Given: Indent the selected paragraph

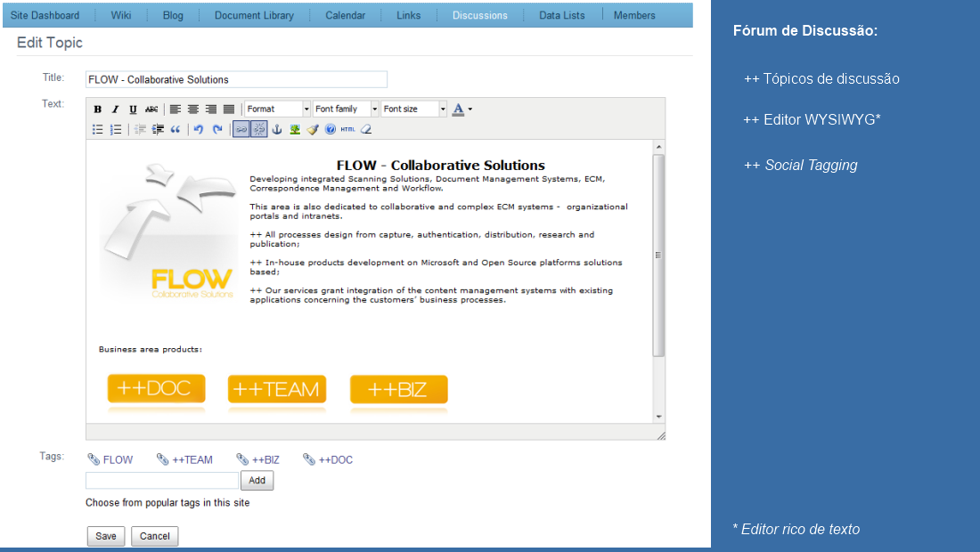Looking at the screenshot, I should (158, 129).
